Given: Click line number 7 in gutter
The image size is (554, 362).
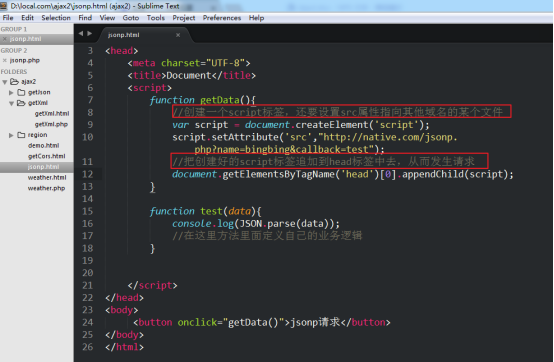Looking at the screenshot, I should pos(90,100).
